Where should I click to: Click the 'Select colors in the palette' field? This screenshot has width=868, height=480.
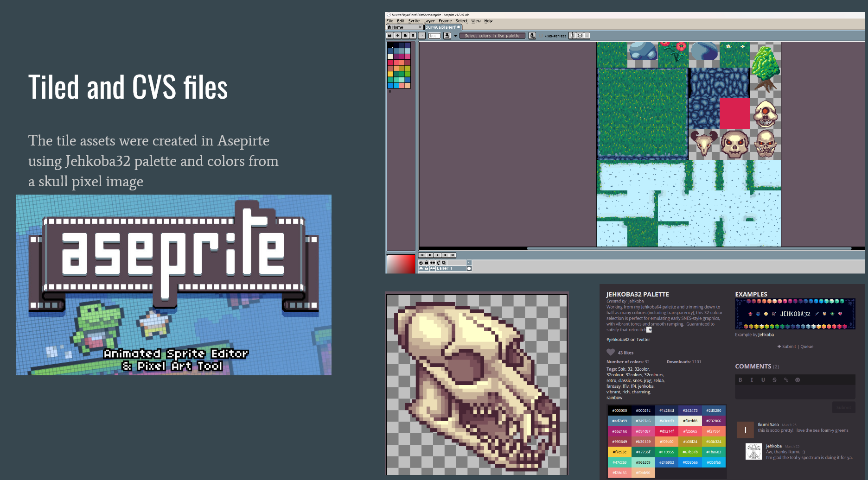(x=492, y=36)
